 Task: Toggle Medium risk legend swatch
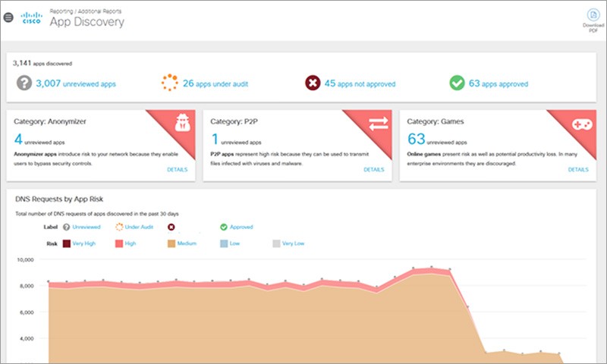coord(171,243)
